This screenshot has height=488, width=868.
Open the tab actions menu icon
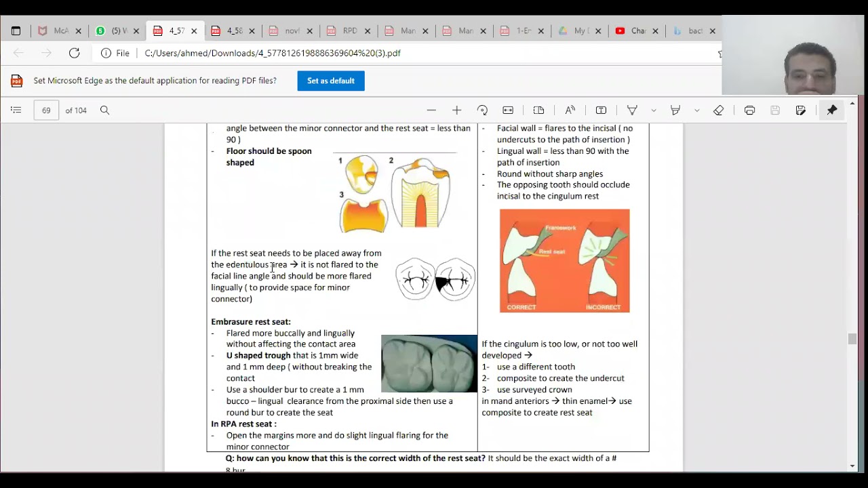click(16, 31)
